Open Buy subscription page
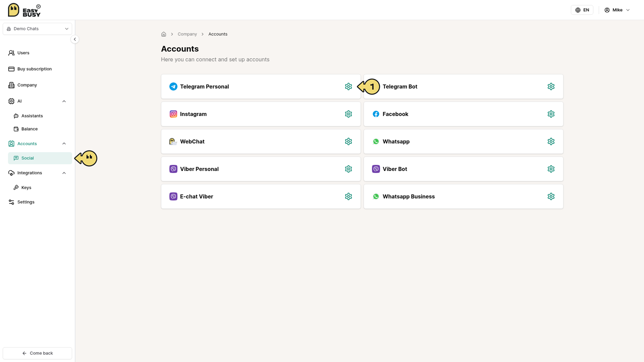Image resolution: width=644 pixels, height=362 pixels. click(x=38, y=69)
